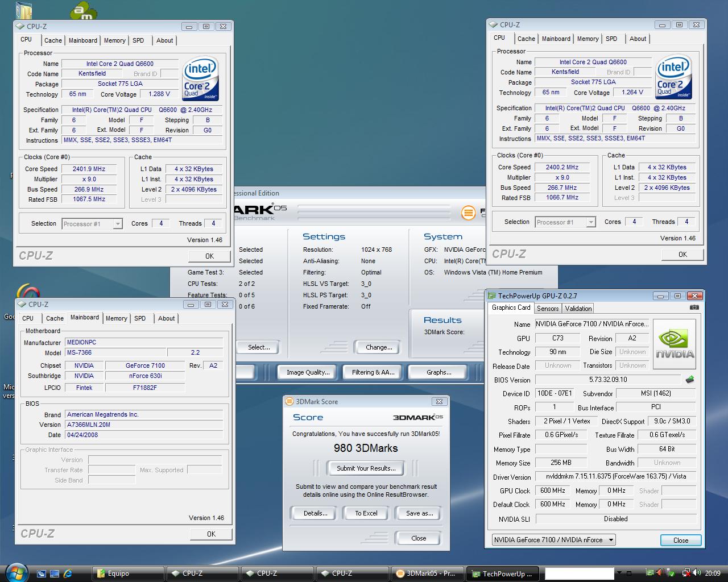Viewport: 728px width, 582px height.
Task: Click 3DMark05 Select button
Action: pos(259,347)
